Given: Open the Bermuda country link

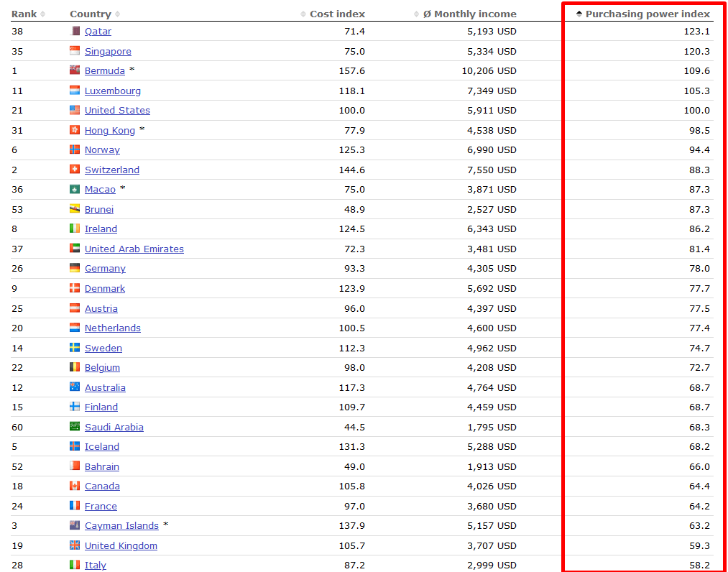Looking at the screenshot, I should pos(104,70).
